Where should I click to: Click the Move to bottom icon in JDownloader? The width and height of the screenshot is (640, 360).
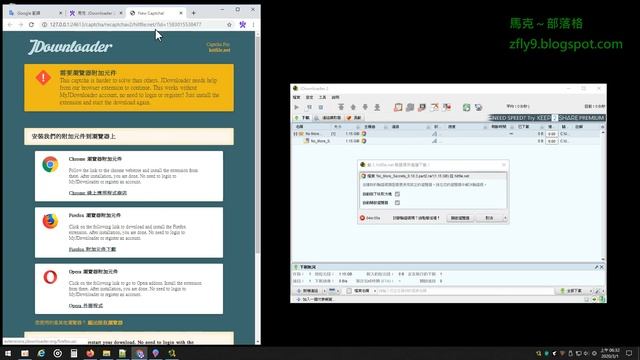click(377, 107)
